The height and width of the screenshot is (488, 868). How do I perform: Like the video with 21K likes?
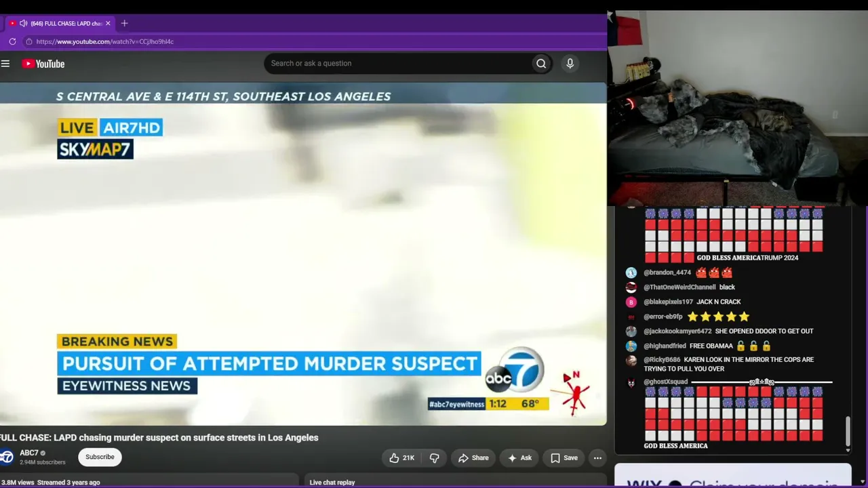tap(402, 458)
